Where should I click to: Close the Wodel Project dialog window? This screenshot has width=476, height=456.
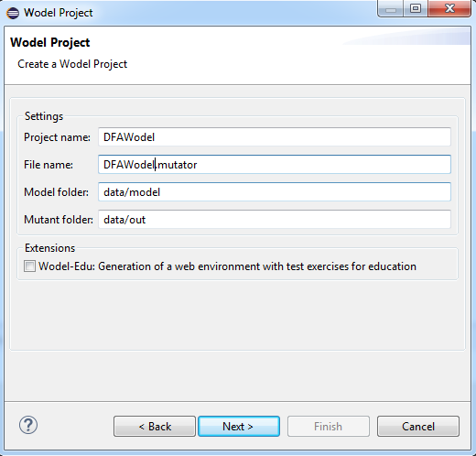pos(449,8)
